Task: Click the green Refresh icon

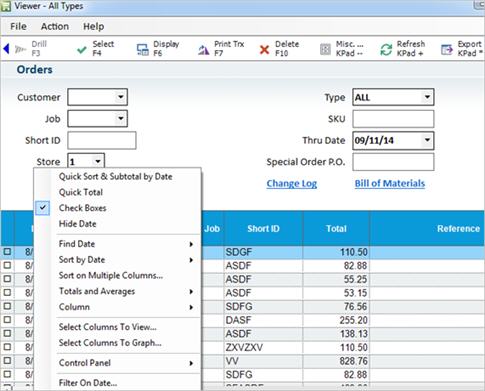Action: pos(386,50)
